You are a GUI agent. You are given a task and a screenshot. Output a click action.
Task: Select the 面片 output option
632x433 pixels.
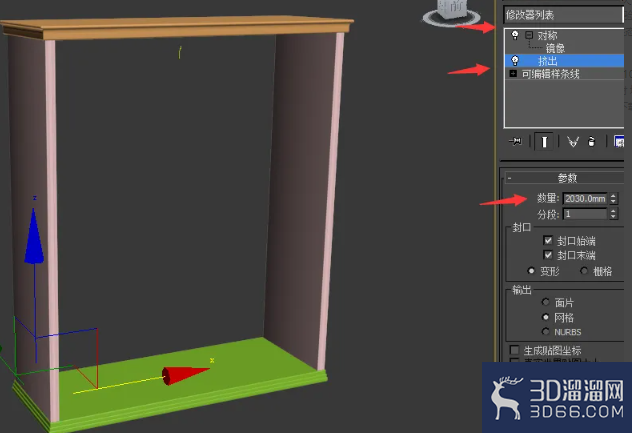coord(546,302)
